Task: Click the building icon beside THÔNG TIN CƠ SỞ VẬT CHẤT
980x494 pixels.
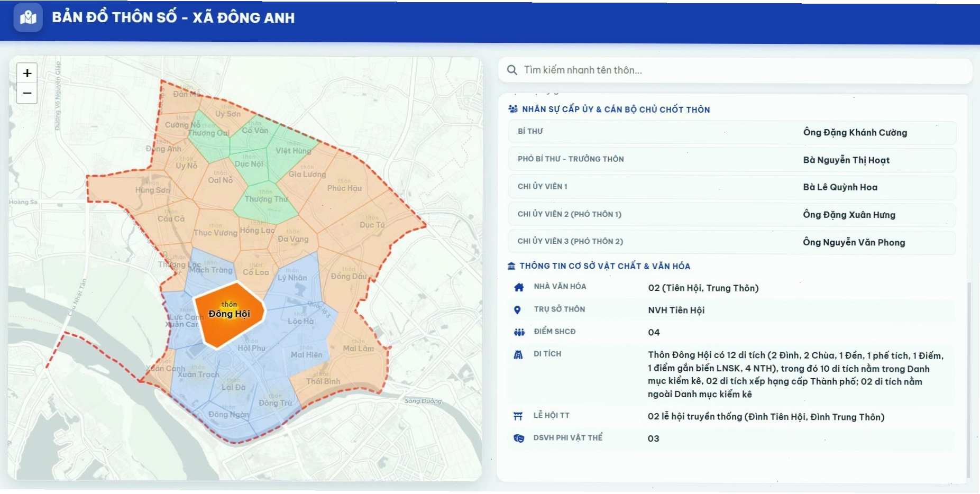Action: click(511, 266)
